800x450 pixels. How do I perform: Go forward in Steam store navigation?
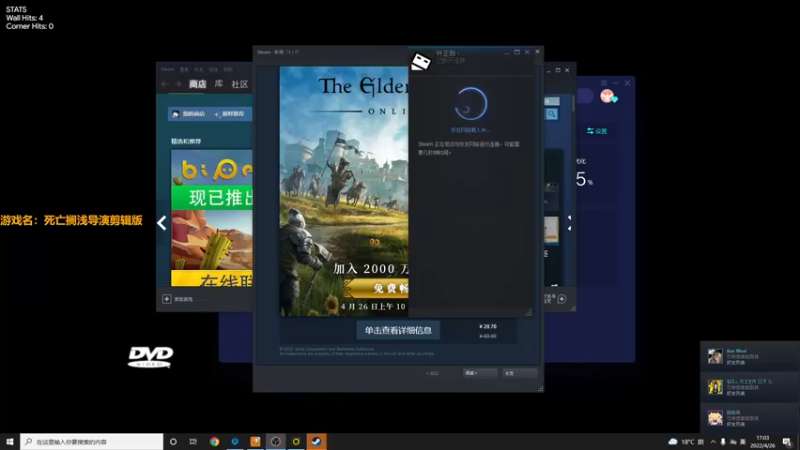[178, 84]
